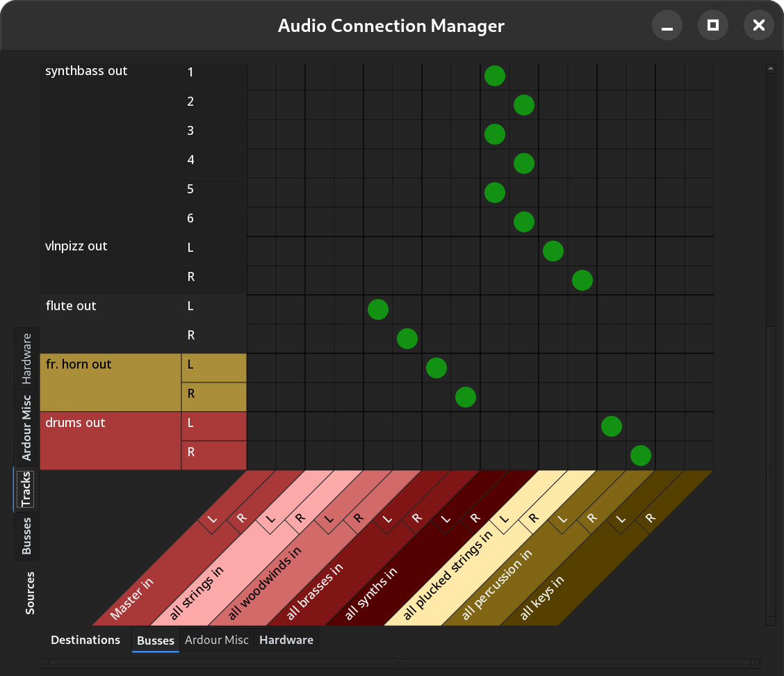Image resolution: width=784 pixels, height=676 pixels.
Task: Toggle the fr. horn out R connection
Action: 466,396
